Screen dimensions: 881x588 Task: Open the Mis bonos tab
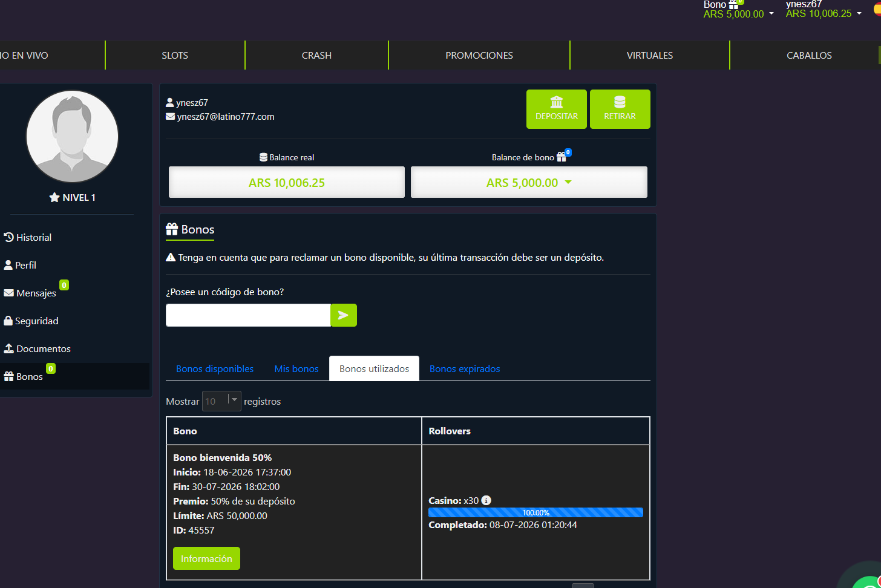click(x=296, y=368)
